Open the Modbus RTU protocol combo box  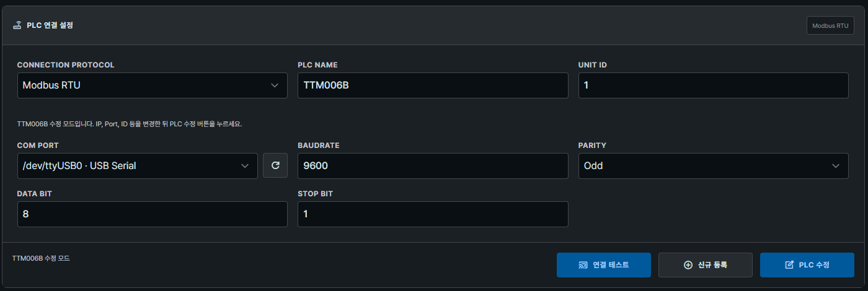[x=153, y=85]
